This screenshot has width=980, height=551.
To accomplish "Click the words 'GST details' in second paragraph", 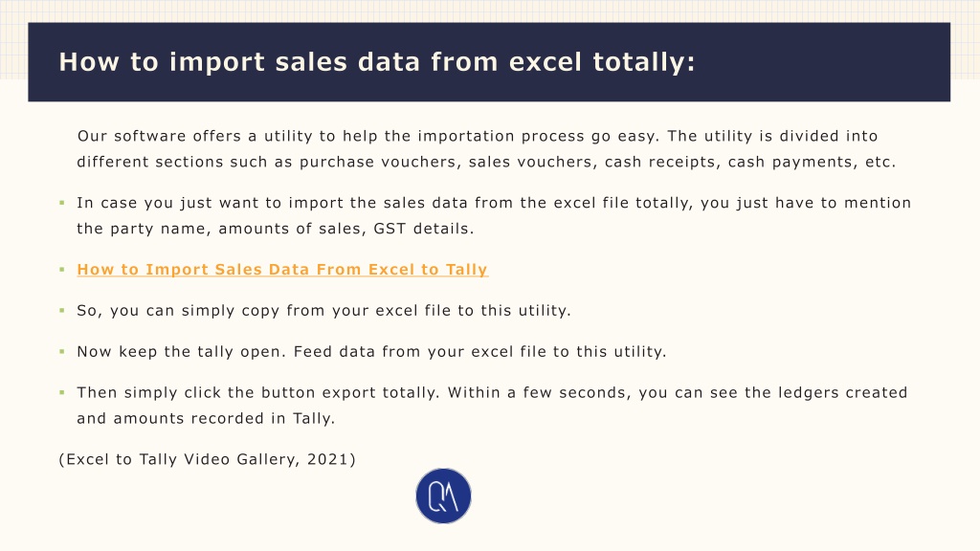I will point(424,229).
